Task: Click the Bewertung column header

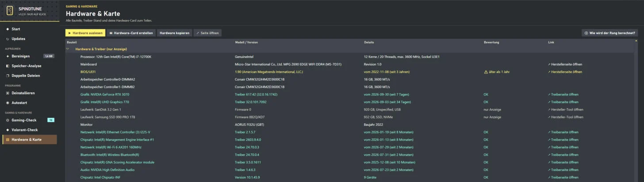Action: click(491, 42)
